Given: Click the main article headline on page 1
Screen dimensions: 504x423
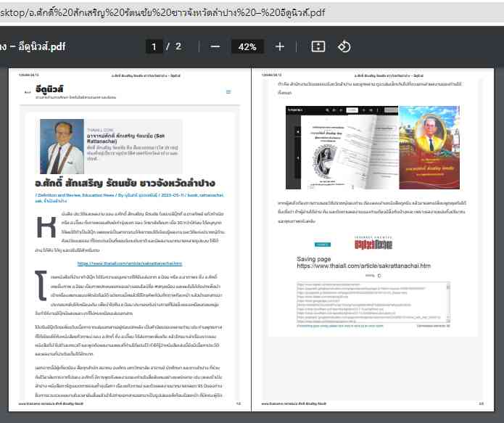Looking at the screenshot, I should pos(125,183).
